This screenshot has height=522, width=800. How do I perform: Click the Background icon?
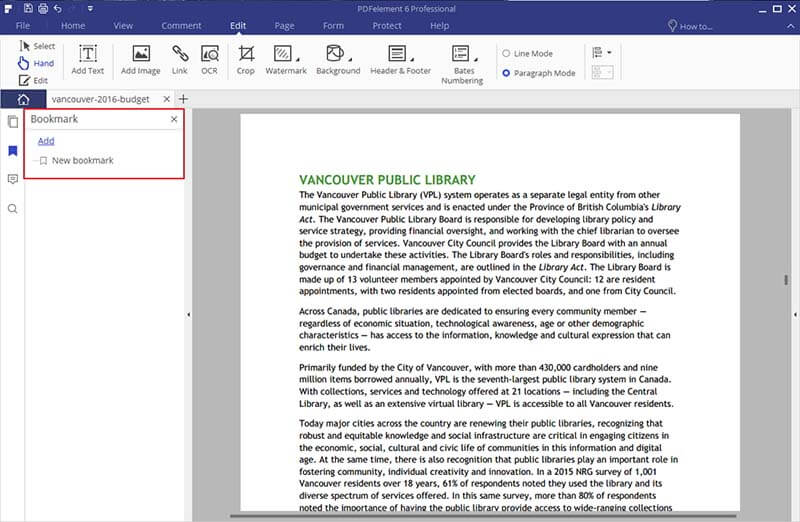(x=335, y=53)
